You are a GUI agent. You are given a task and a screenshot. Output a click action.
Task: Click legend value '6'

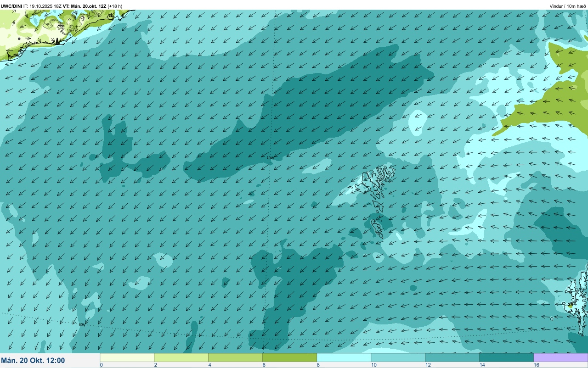264,365
